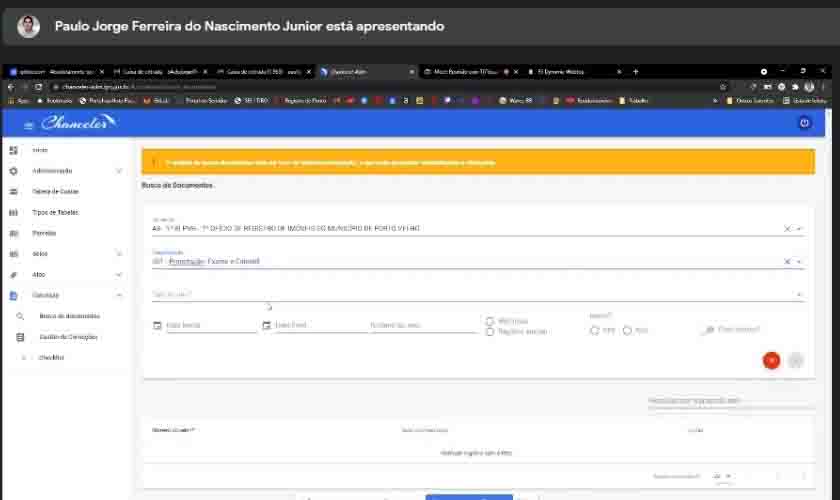Screen dimensions: 840x500
Task: Click the browser address bar
Action: [386, 86]
